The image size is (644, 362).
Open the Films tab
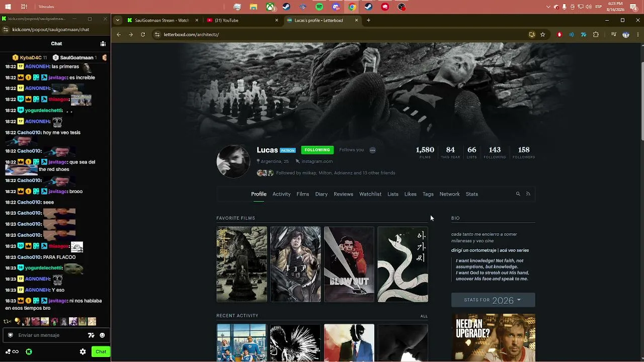(303, 194)
